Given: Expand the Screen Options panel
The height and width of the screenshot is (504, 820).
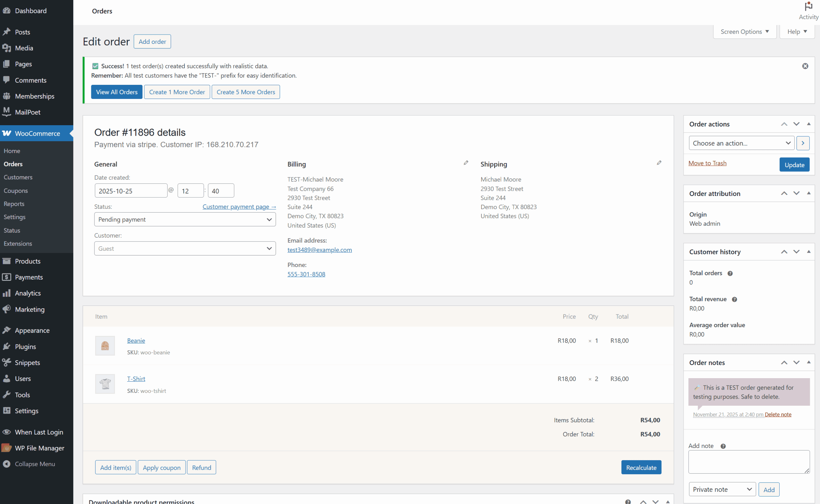Looking at the screenshot, I should pyautogui.click(x=745, y=31).
